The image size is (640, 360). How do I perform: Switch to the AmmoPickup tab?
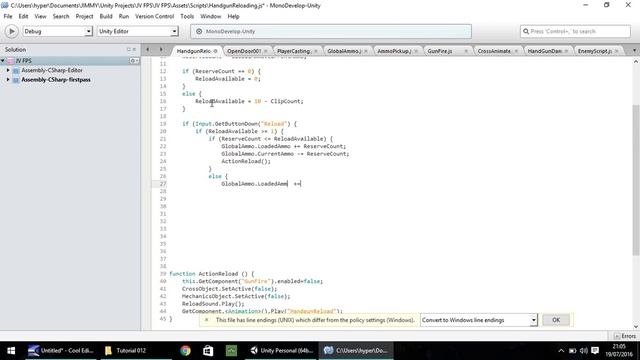click(x=393, y=51)
